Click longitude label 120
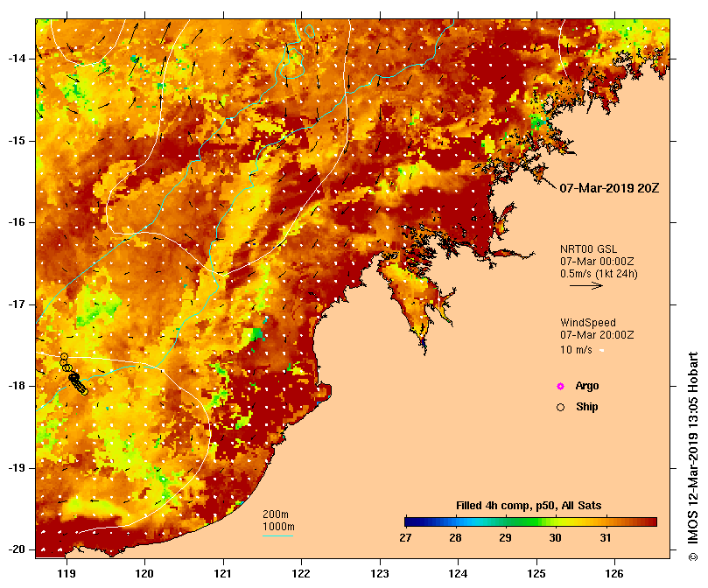 coord(144,573)
